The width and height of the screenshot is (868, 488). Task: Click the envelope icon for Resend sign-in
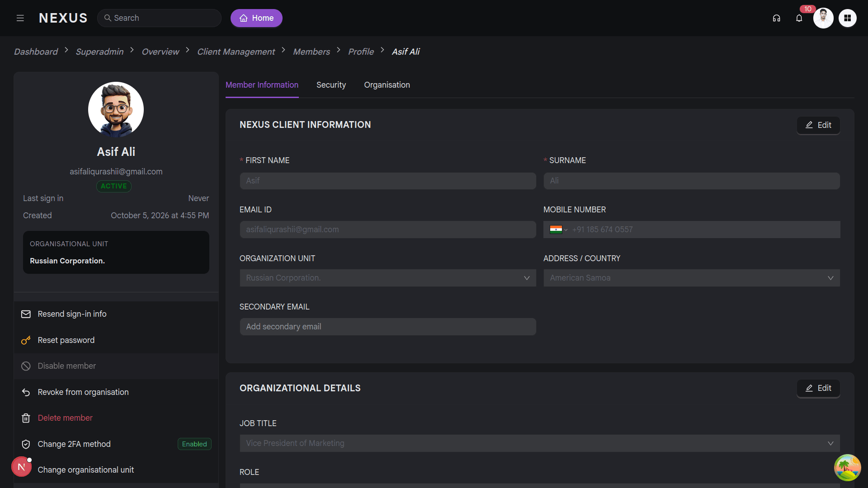(26, 314)
